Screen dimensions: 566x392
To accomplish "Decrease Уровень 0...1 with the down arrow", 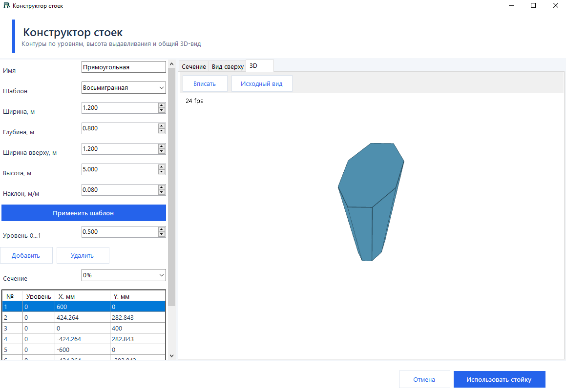I will coord(162,234).
